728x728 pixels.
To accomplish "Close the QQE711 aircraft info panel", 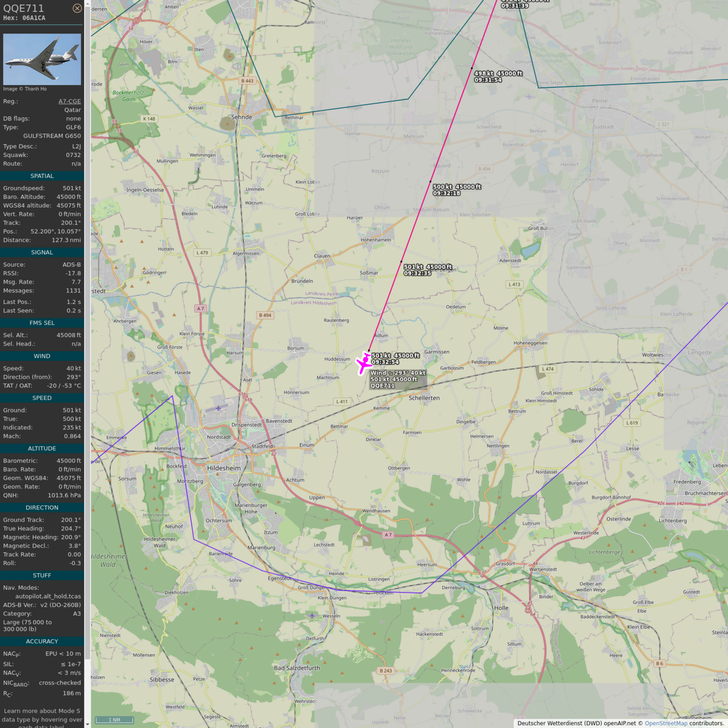I will tap(77, 8).
